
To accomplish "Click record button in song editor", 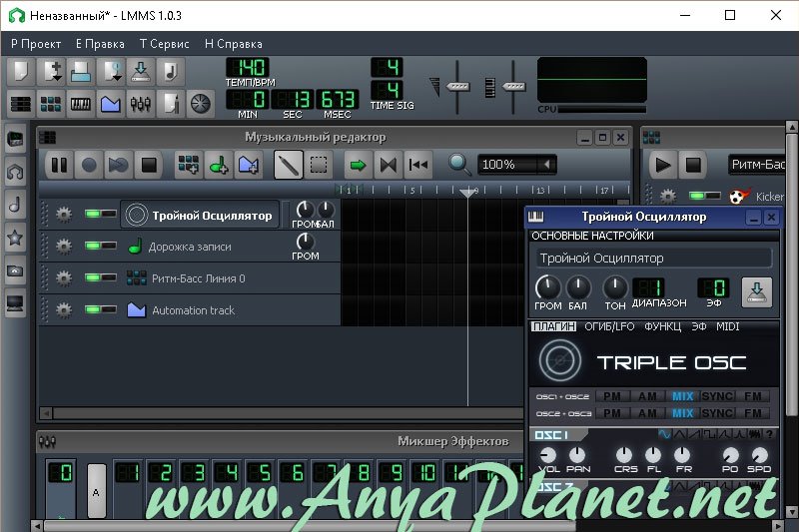I will pyautogui.click(x=89, y=165).
